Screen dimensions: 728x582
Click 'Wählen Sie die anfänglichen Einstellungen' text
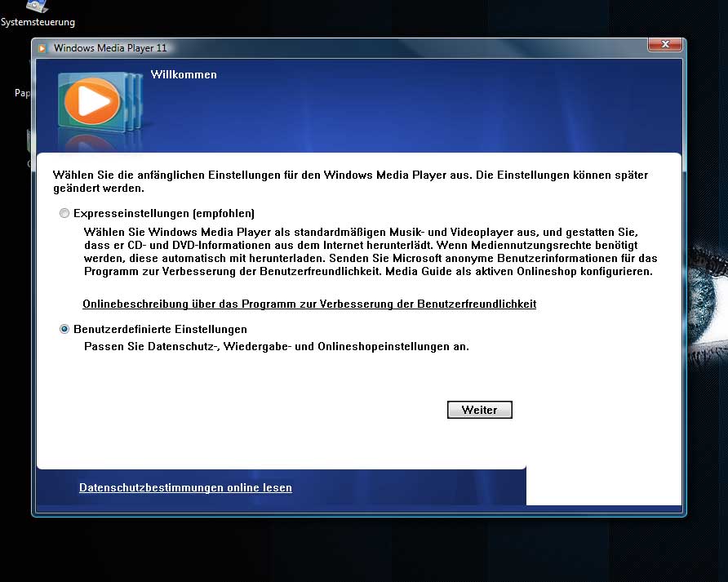pyautogui.click(x=350, y=181)
